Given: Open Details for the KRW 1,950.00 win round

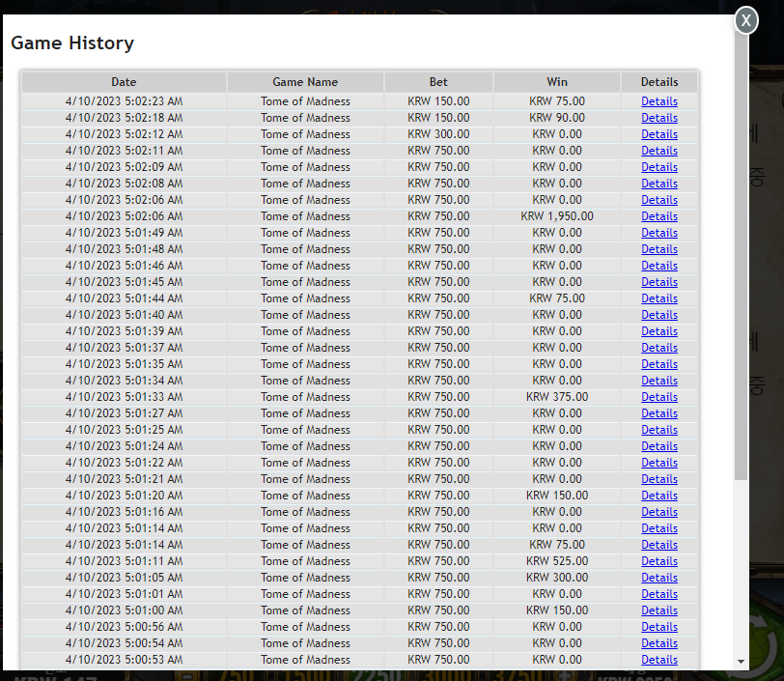Looking at the screenshot, I should tap(659, 216).
